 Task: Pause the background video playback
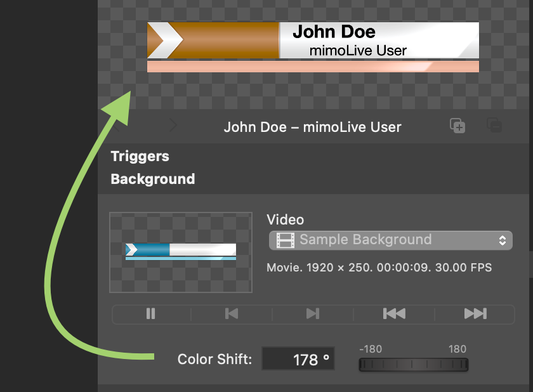(150, 313)
